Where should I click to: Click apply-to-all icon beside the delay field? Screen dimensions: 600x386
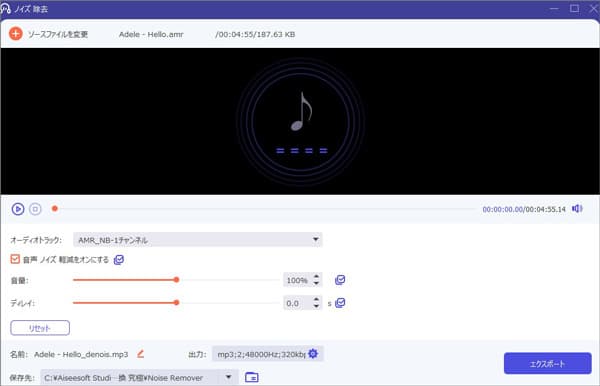[340, 303]
